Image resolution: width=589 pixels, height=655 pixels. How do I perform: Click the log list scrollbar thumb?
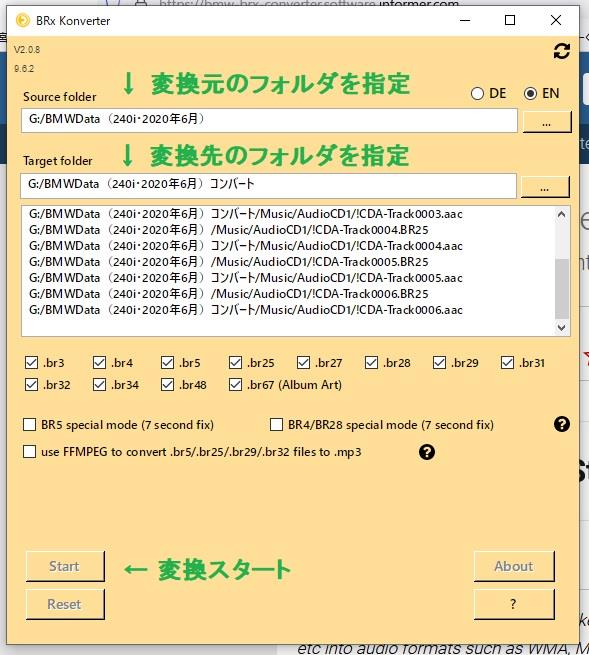pyautogui.click(x=562, y=289)
